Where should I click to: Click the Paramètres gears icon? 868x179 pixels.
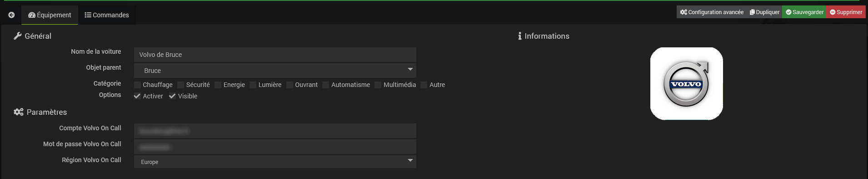click(x=19, y=112)
